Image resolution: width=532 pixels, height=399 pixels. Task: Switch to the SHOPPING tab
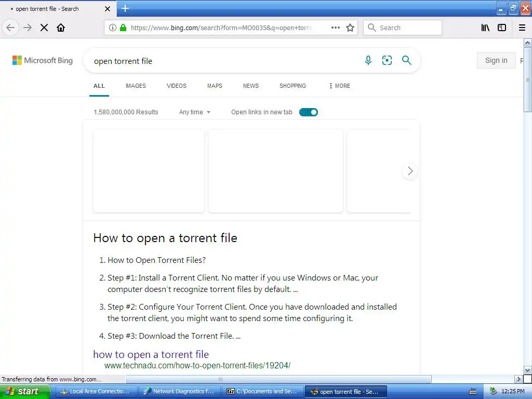coord(292,86)
